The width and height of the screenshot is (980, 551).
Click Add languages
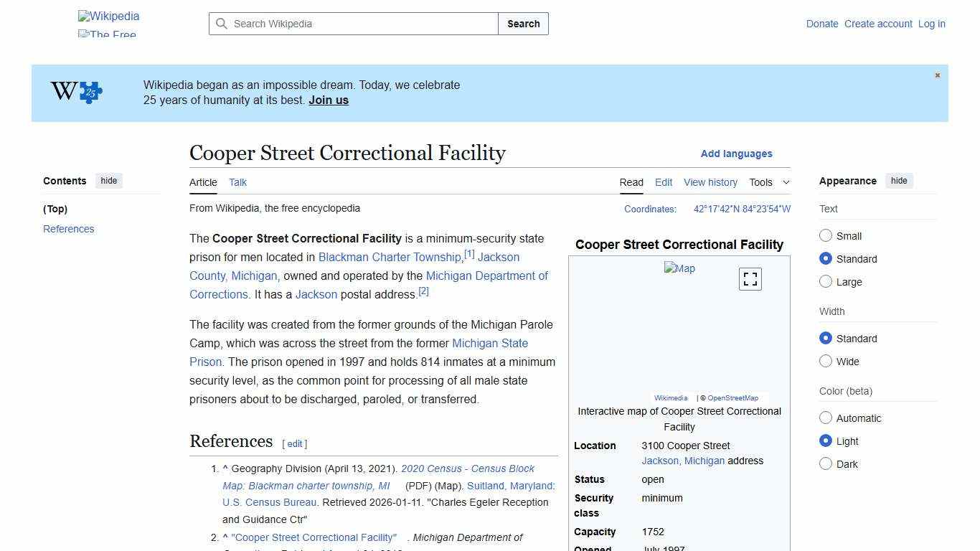pos(736,154)
